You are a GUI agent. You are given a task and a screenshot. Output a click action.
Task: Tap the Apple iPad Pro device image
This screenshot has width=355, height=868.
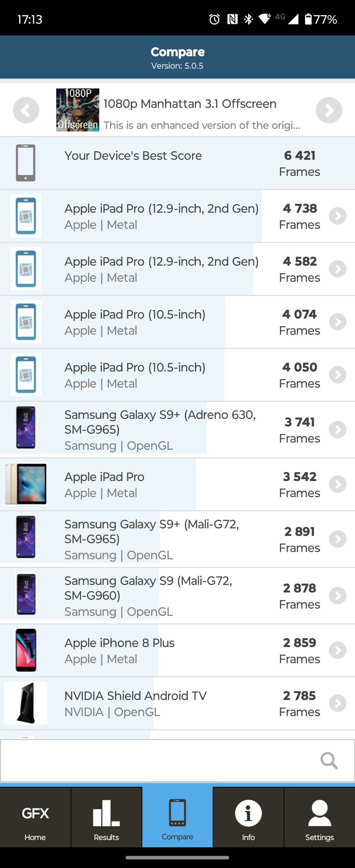(x=26, y=484)
